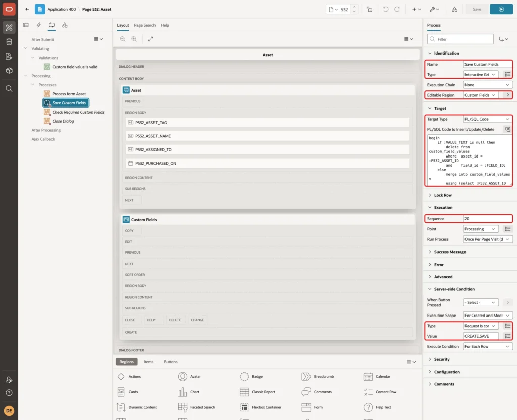The height and width of the screenshot is (420, 517).
Task: Edit the process Name field
Action: (487, 64)
